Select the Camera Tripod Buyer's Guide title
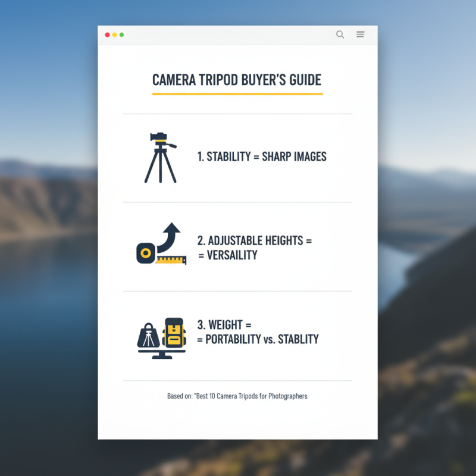Image resolution: width=476 pixels, height=476 pixels. click(237, 80)
